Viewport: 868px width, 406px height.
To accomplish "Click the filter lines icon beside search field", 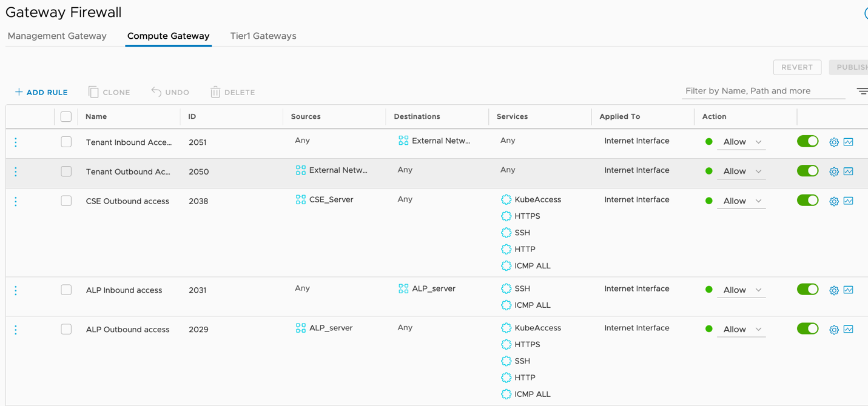I will coord(862,92).
